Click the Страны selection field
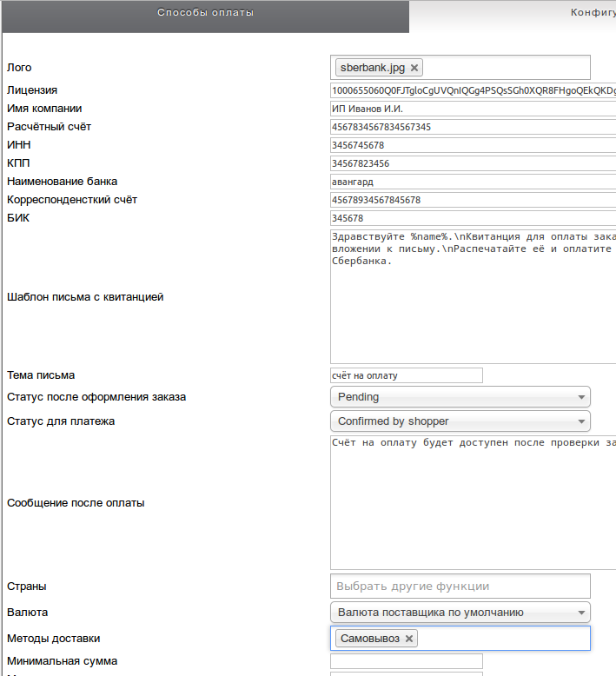 point(460,587)
